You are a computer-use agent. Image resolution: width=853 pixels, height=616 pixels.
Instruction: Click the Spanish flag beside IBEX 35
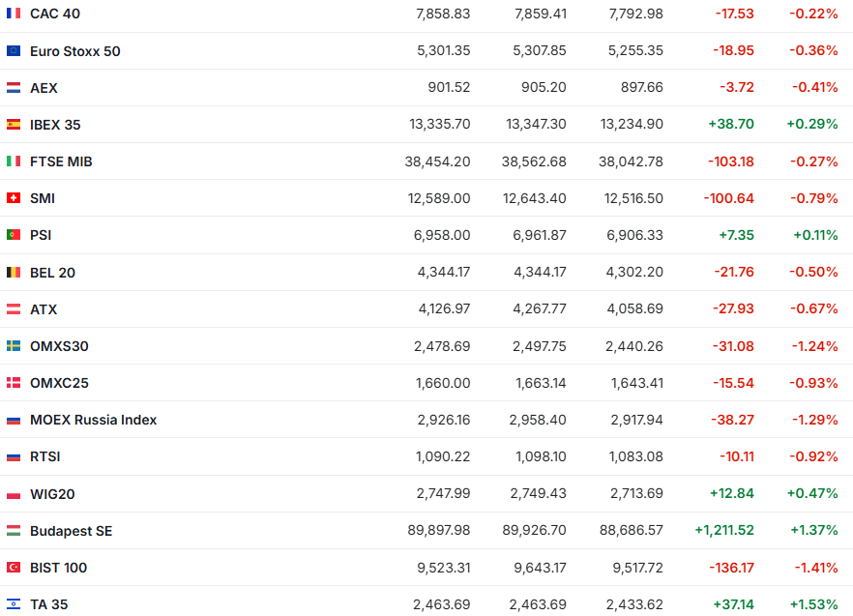(14, 125)
